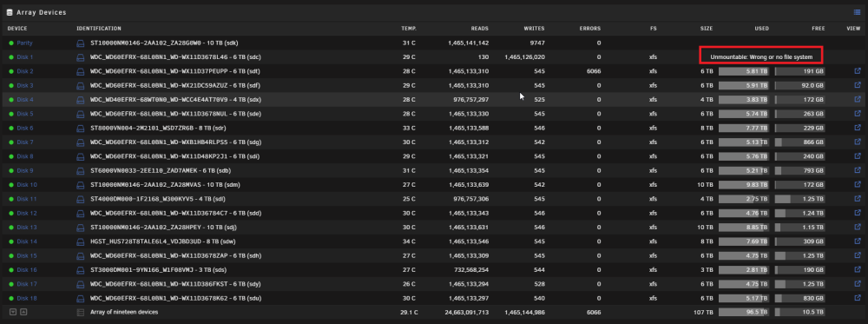Open the Parity device link
The width and height of the screenshot is (868, 324).
pos(24,43)
